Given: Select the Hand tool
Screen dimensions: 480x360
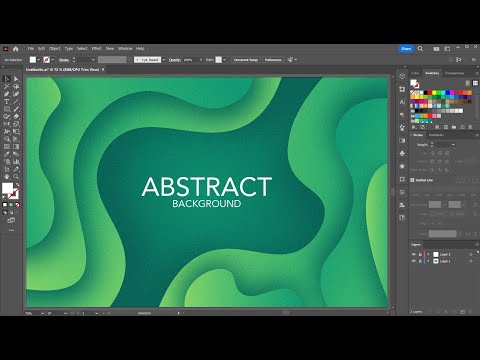Looking at the screenshot, I should click(x=7, y=177).
